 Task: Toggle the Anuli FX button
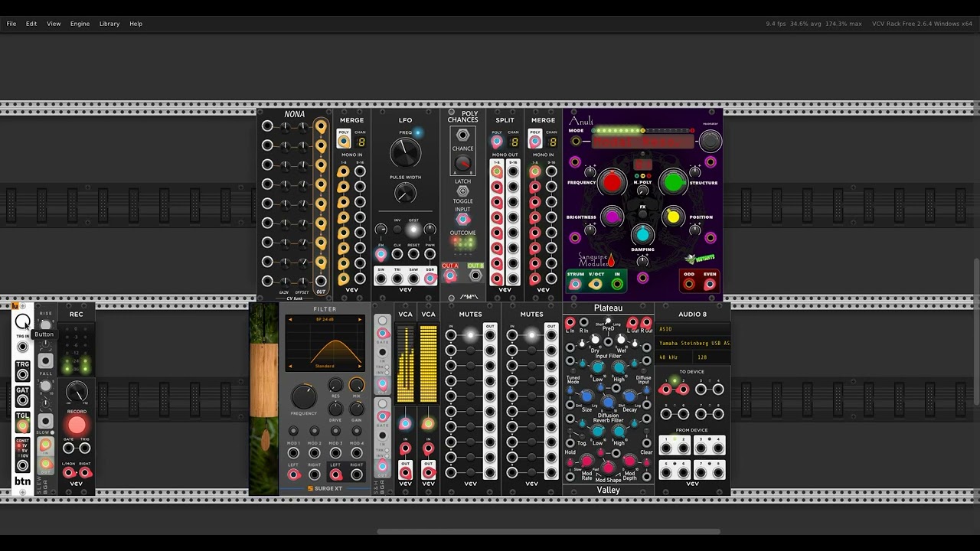[x=642, y=215]
